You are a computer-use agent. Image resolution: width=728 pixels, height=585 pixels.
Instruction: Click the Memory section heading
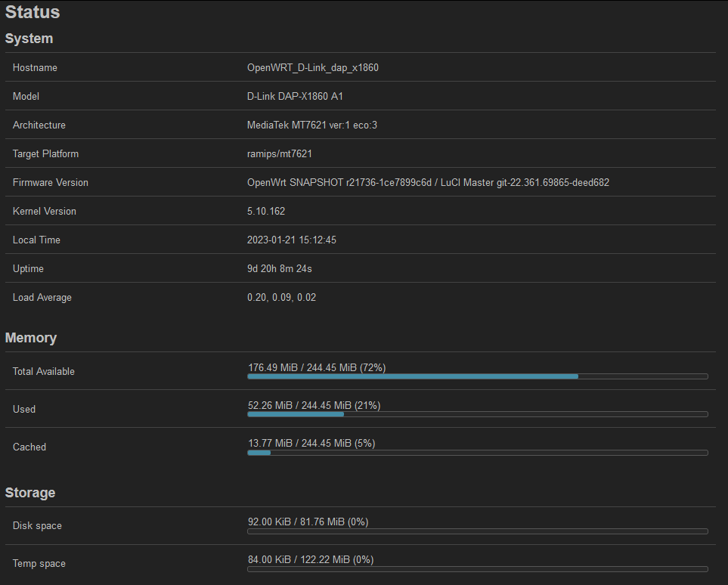31,338
